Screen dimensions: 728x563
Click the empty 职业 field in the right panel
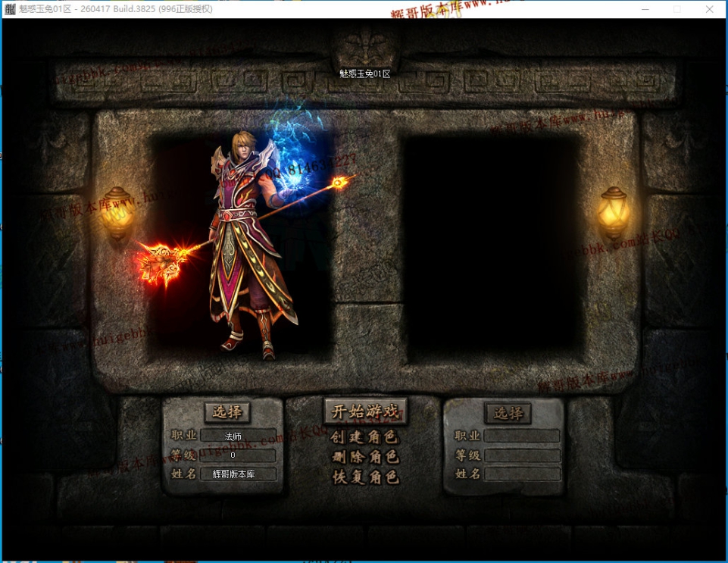[x=522, y=436]
